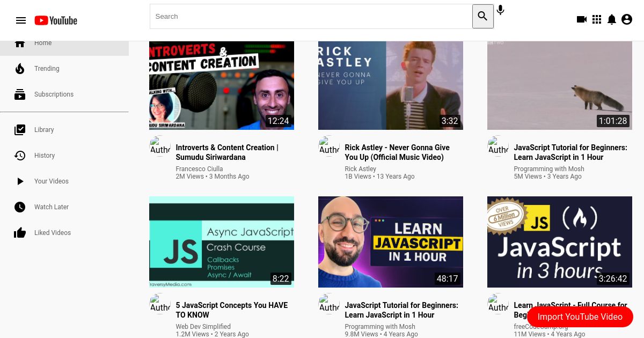Viewport: 644px width, 338px height.
Task: Open the Rick Astley channel link
Action: tap(360, 169)
